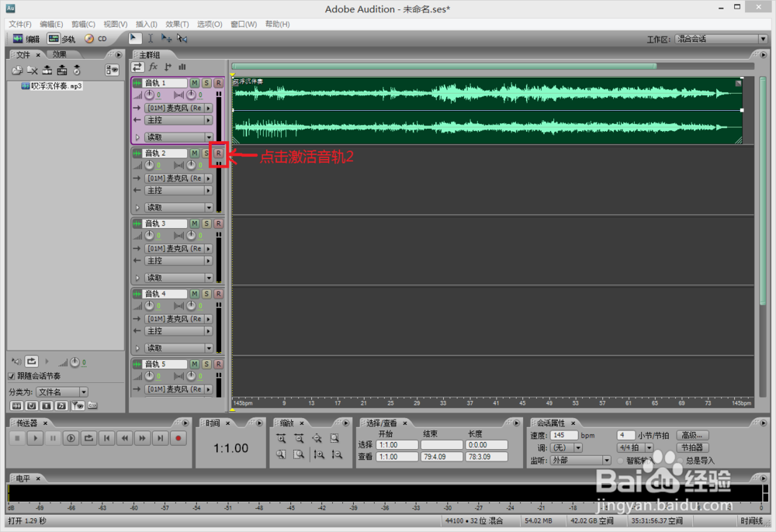Select the move/copy clip tool
The width and height of the screenshot is (776, 532).
(166, 38)
